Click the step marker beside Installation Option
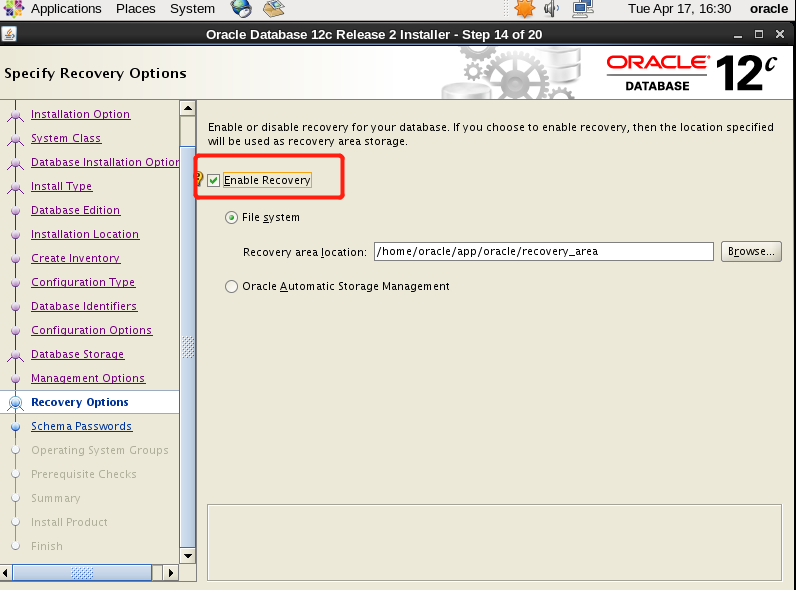 tap(16, 115)
